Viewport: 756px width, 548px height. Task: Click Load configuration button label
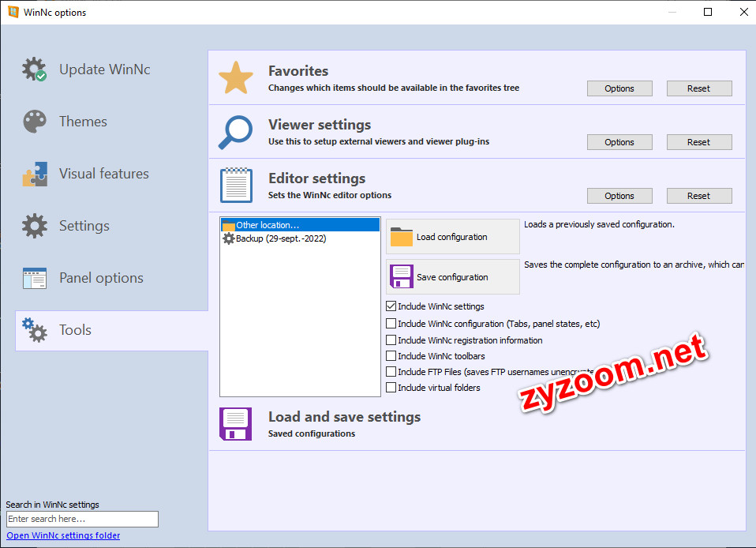[x=451, y=237]
